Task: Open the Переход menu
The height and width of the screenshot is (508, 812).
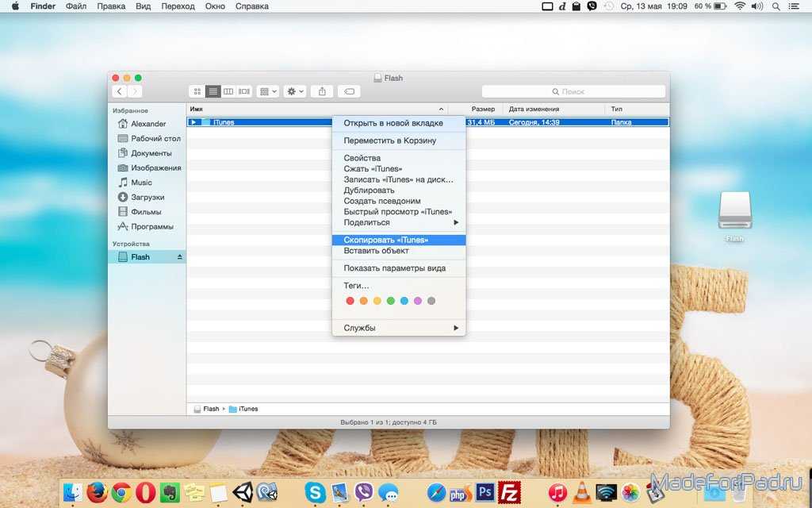Action: tap(178, 6)
